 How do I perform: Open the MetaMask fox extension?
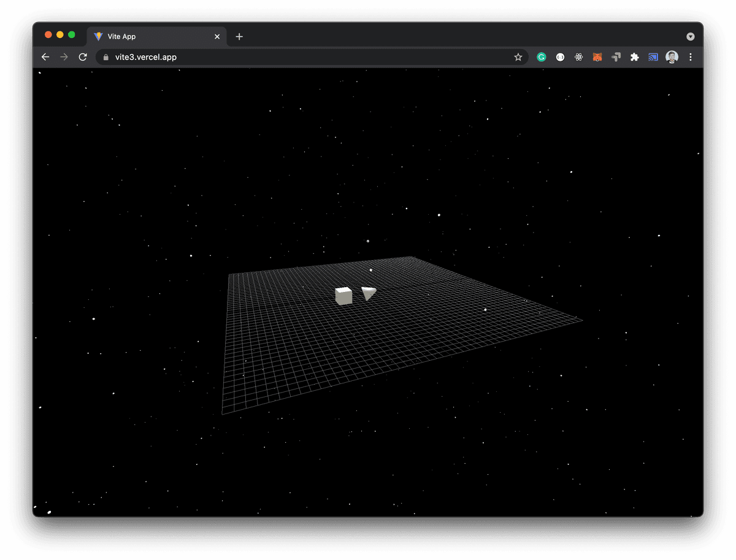(597, 56)
